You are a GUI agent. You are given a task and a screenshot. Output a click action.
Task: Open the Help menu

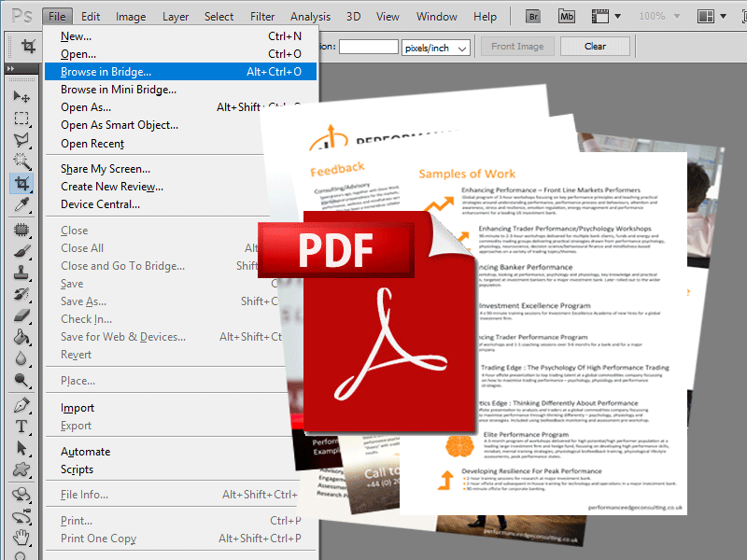coord(485,16)
